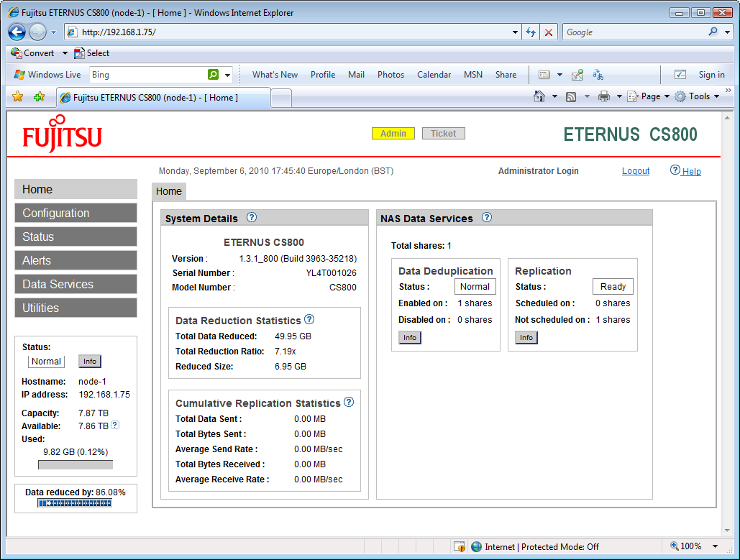Click the used capacity progress bar
The width and height of the screenshot is (740, 560).
76,465
